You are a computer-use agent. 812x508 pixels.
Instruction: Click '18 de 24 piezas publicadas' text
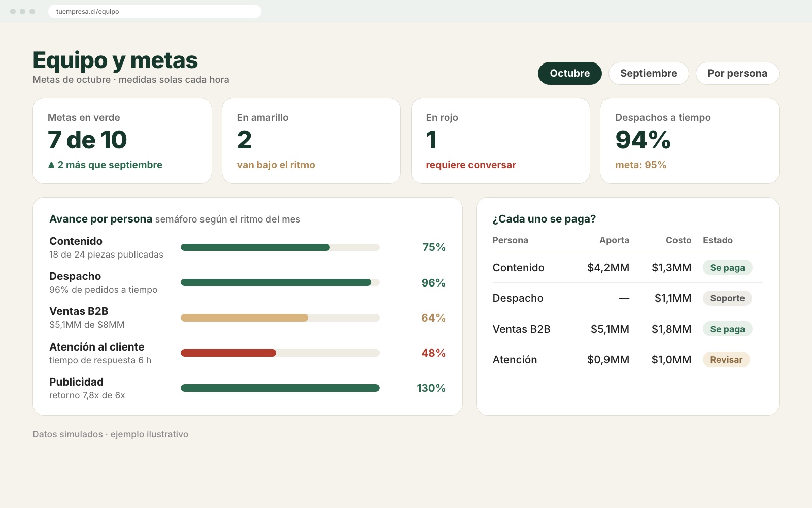tap(106, 255)
